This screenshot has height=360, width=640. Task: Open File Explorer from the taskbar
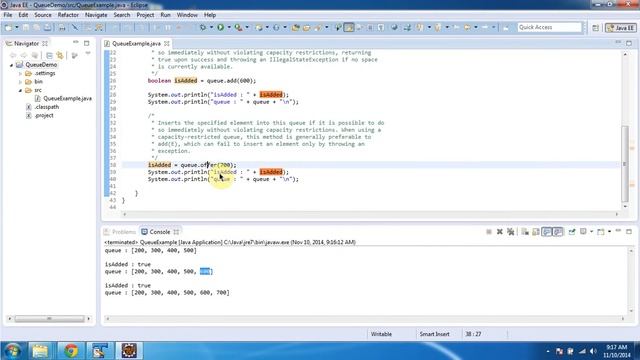(40, 351)
